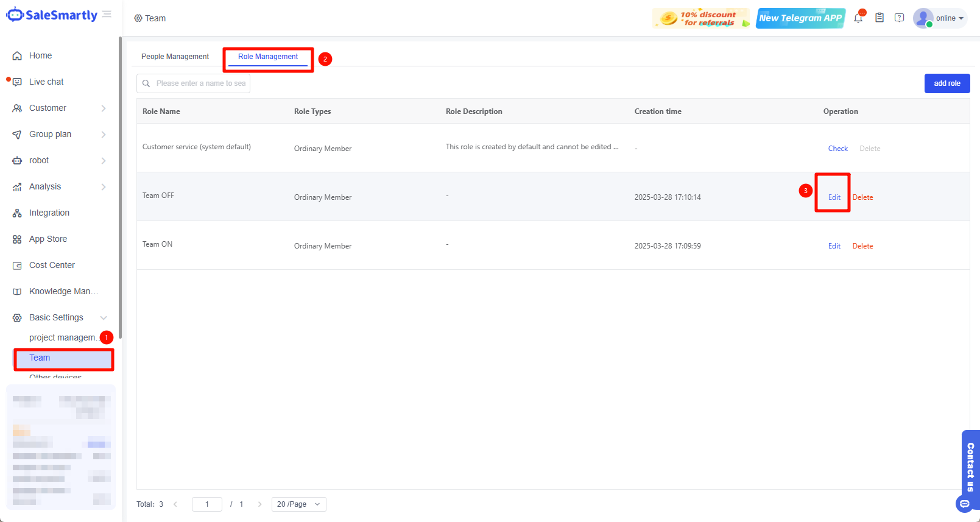
Task: Select the Role Management tab
Action: (x=268, y=57)
